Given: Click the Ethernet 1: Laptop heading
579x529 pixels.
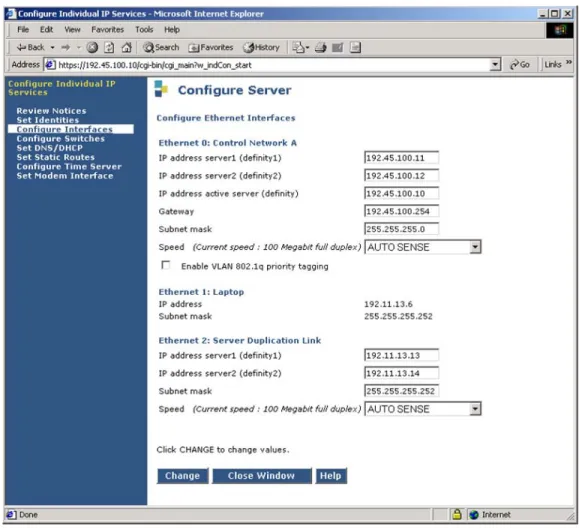Looking at the screenshot, I should click(x=201, y=292).
